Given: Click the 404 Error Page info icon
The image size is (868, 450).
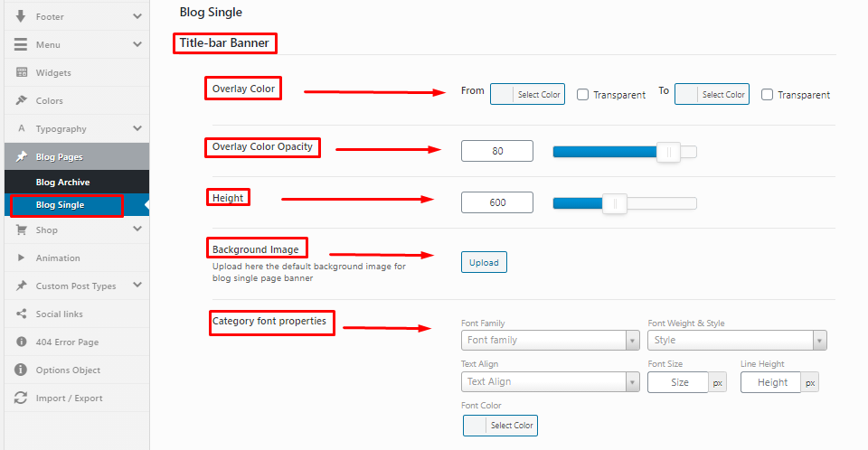Looking at the screenshot, I should [22, 342].
